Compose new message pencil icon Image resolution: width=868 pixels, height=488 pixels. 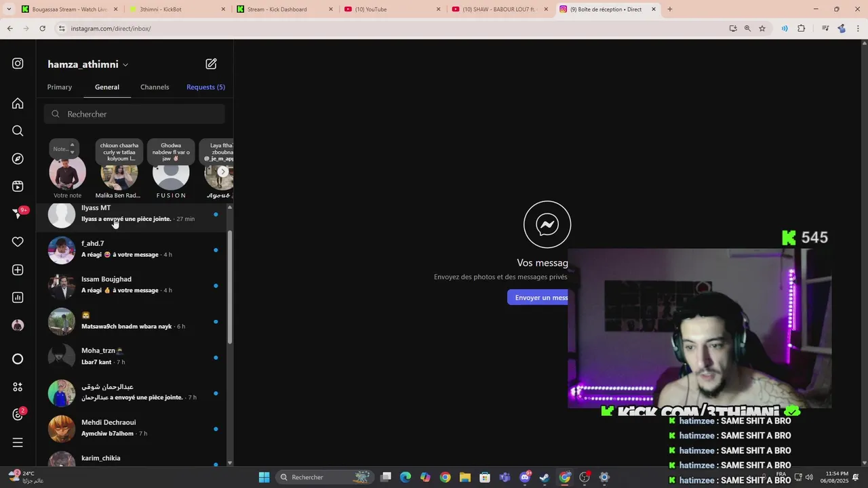(x=211, y=64)
